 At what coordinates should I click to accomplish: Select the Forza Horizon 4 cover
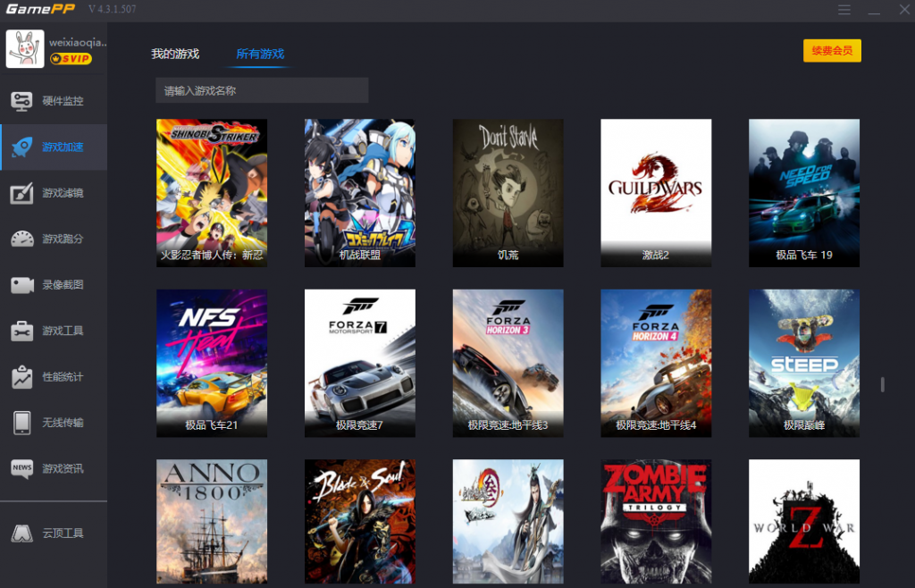[x=656, y=364]
